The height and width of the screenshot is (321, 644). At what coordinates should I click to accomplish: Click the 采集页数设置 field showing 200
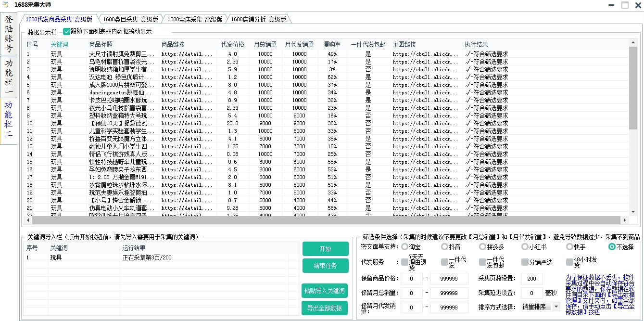tap(532, 279)
